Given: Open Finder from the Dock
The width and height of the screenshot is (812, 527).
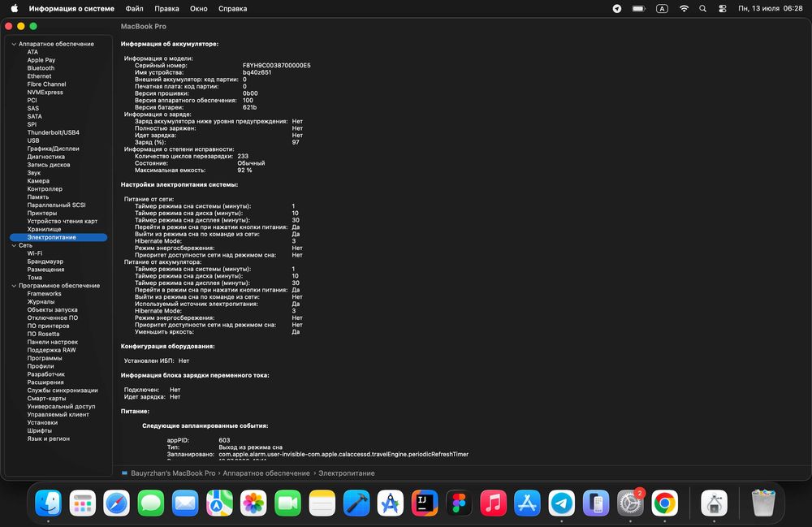Looking at the screenshot, I should [48, 503].
